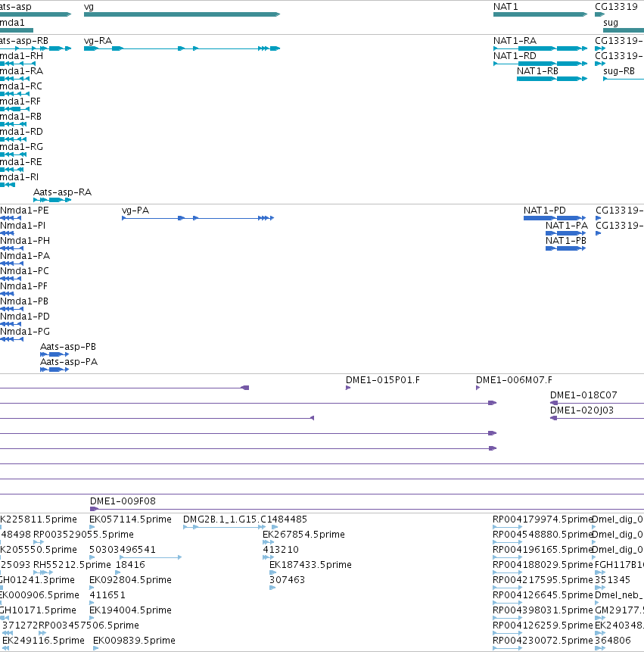Image resolution: width=644 pixels, height=652 pixels.
Task: Open the DME1-015P01.F clone label
Action: pyautogui.click(x=383, y=380)
